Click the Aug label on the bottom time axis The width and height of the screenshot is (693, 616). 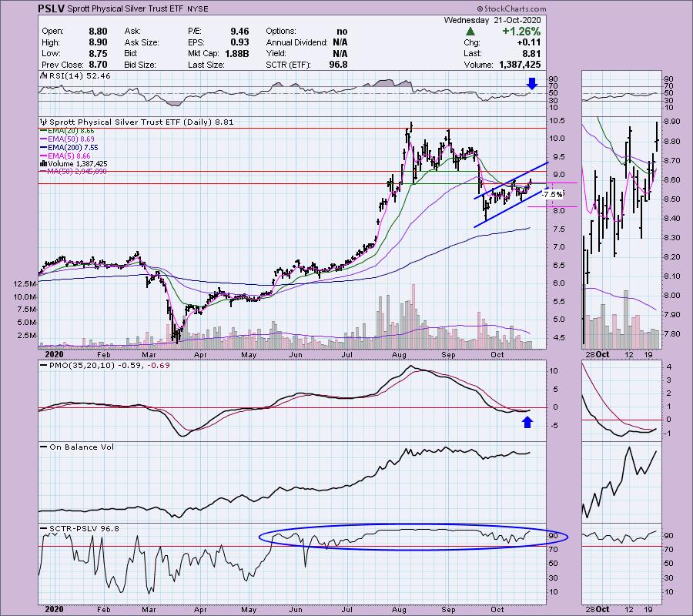tap(399, 609)
